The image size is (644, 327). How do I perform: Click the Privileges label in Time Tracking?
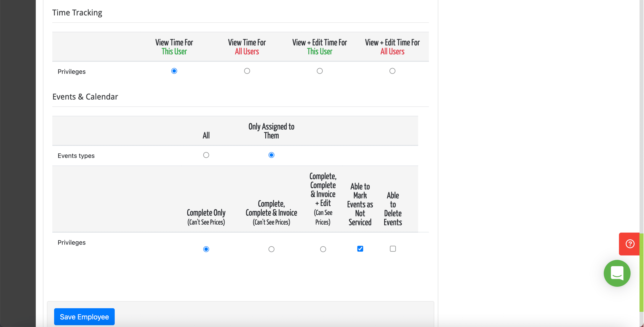[71, 72]
